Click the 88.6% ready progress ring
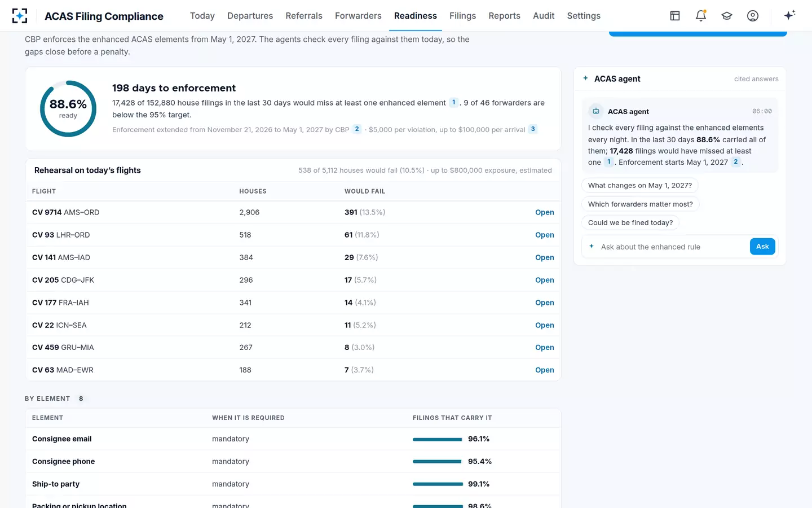The width and height of the screenshot is (812, 508). [x=68, y=108]
